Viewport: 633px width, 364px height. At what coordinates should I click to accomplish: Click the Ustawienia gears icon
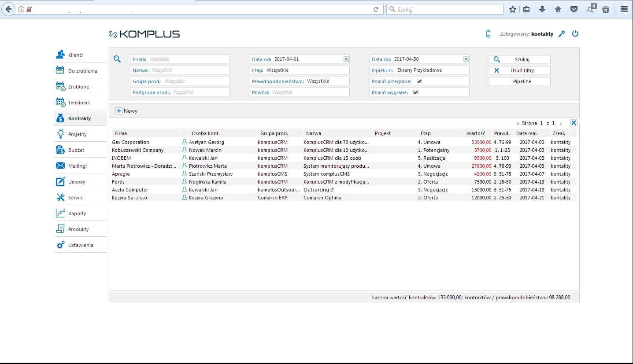pyautogui.click(x=60, y=245)
